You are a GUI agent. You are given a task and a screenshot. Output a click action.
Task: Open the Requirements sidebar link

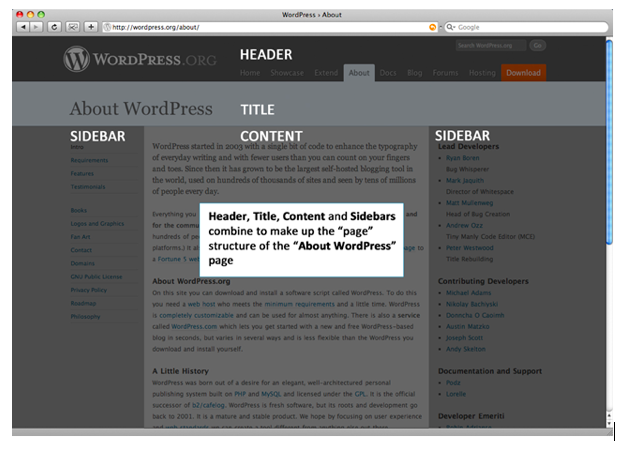89,160
